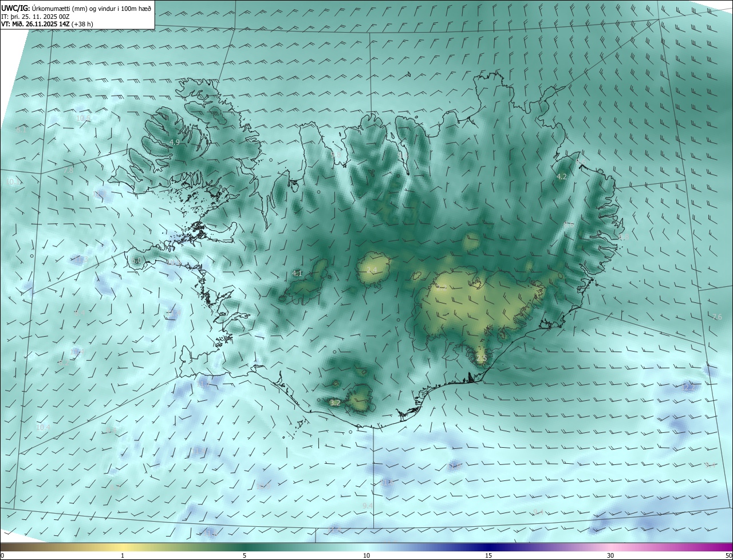Click the '5' tick on the color scale
Screen dimensions: 733x560
245,555
